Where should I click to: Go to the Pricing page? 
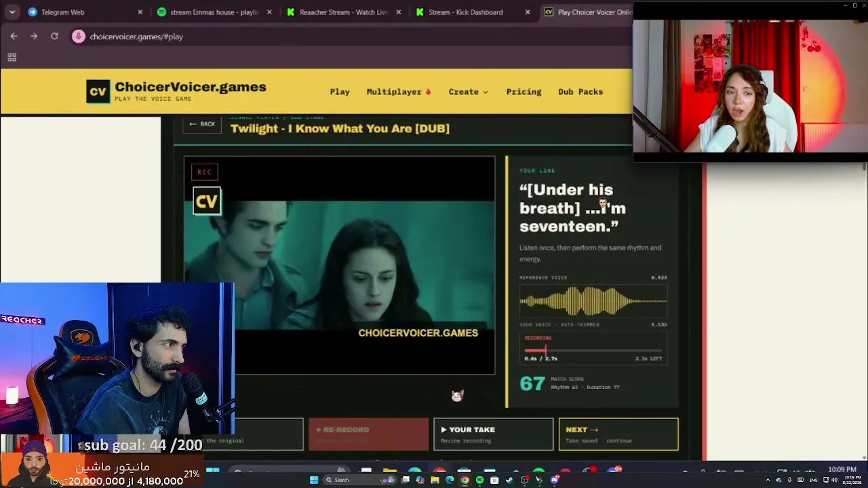(x=524, y=91)
